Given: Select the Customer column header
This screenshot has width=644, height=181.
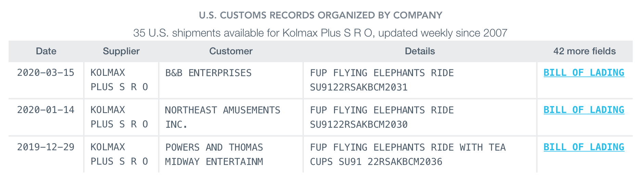Looking at the screenshot, I should point(231,51).
